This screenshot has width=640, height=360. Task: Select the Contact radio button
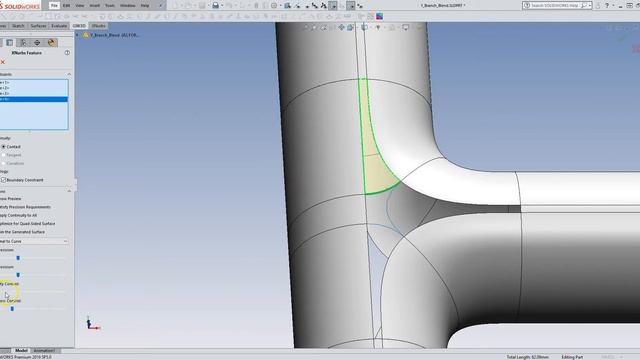[4, 147]
